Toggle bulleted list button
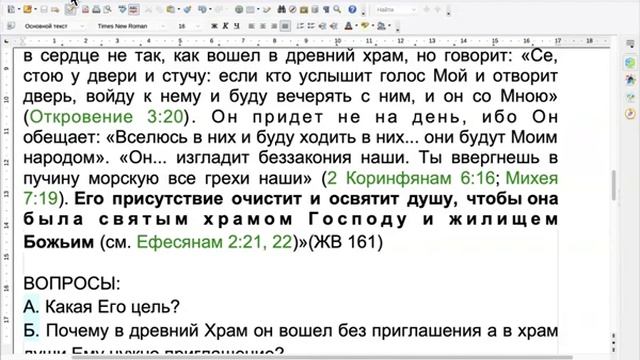The width and height of the screenshot is (640, 360). [x=311, y=26]
